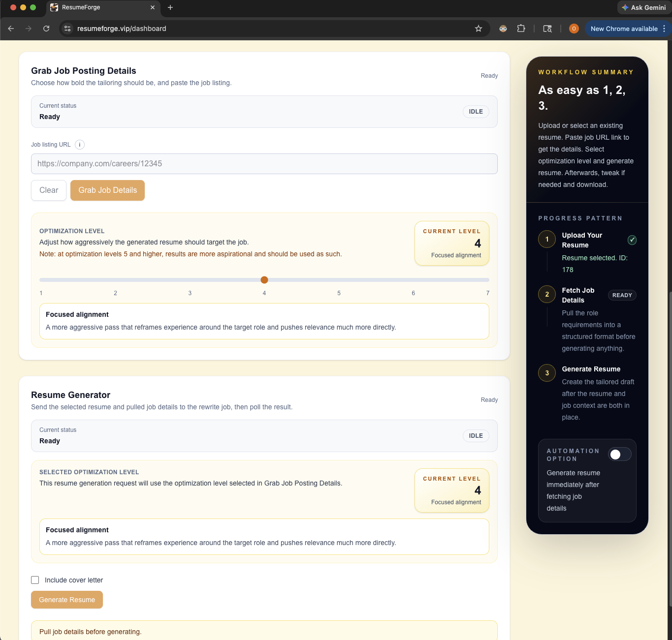Open the Extensions puzzle icon
The width and height of the screenshot is (672, 640).
pyautogui.click(x=521, y=29)
